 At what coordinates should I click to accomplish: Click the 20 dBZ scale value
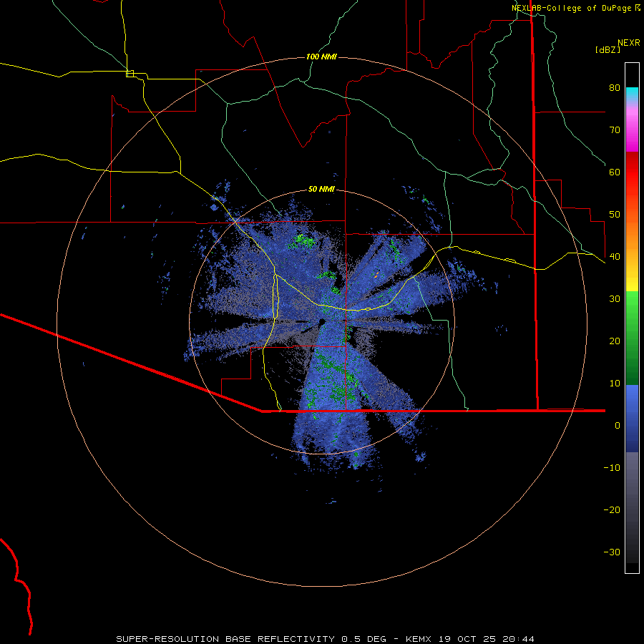[615, 341]
